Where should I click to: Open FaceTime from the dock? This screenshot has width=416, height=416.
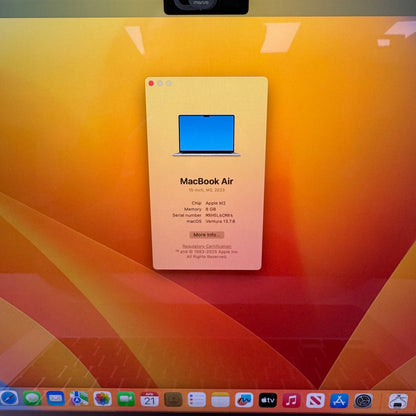pyautogui.click(x=126, y=399)
